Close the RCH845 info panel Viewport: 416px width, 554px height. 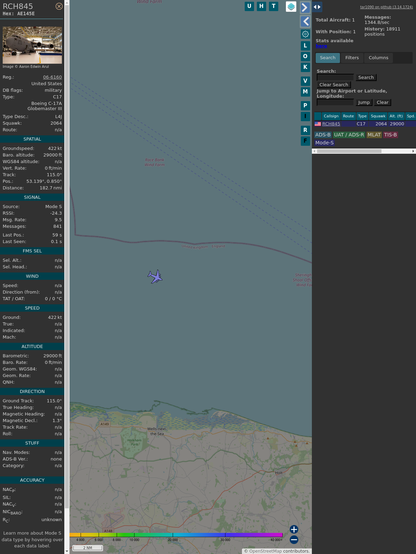[x=59, y=6]
